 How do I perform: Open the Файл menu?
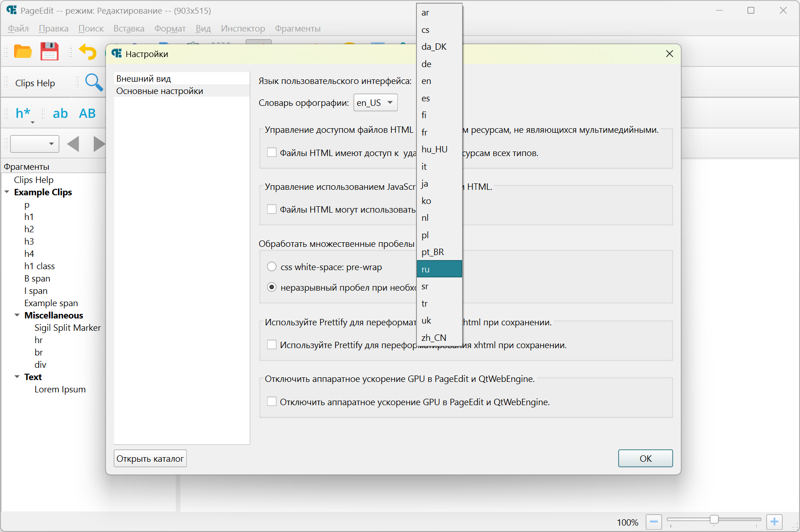(18, 28)
